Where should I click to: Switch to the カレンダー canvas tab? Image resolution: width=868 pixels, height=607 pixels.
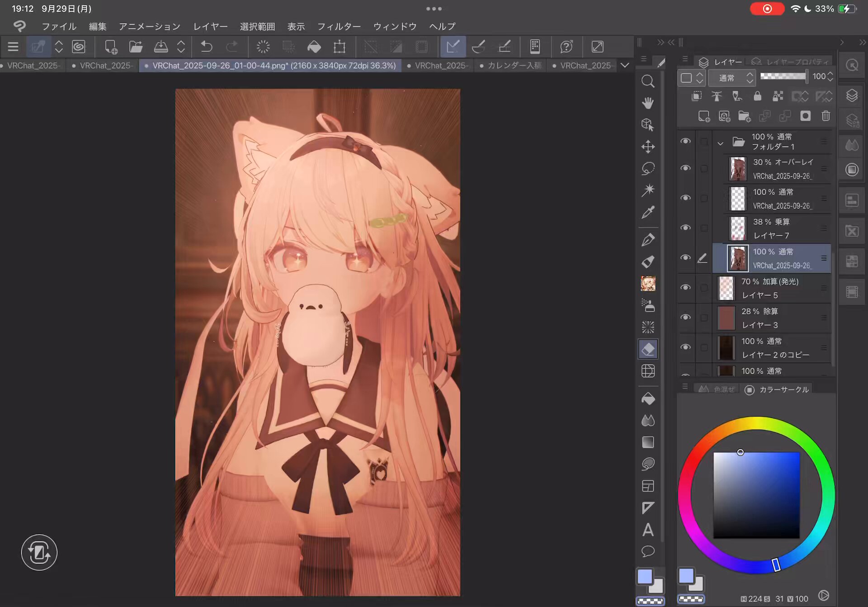(x=514, y=66)
